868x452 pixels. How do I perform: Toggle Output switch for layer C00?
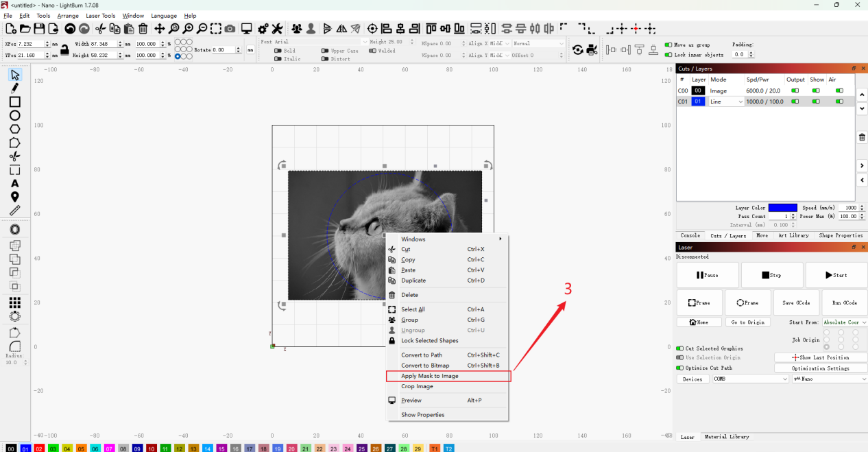pyautogui.click(x=795, y=91)
